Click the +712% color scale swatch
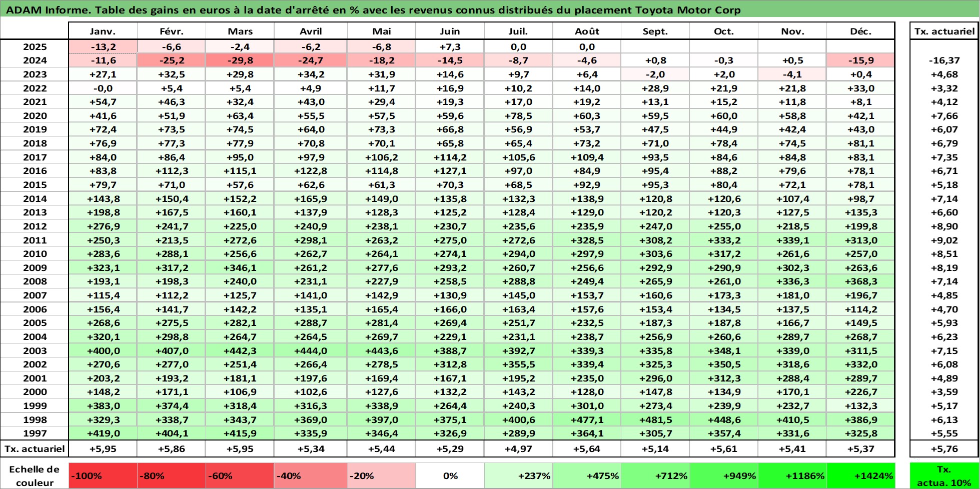The image size is (980, 489). (x=655, y=475)
